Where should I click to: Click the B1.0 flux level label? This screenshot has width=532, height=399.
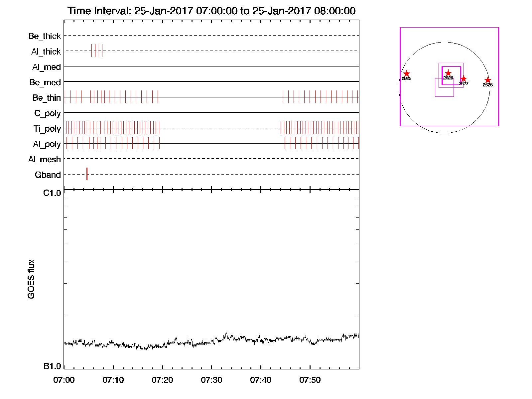(x=52, y=366)
